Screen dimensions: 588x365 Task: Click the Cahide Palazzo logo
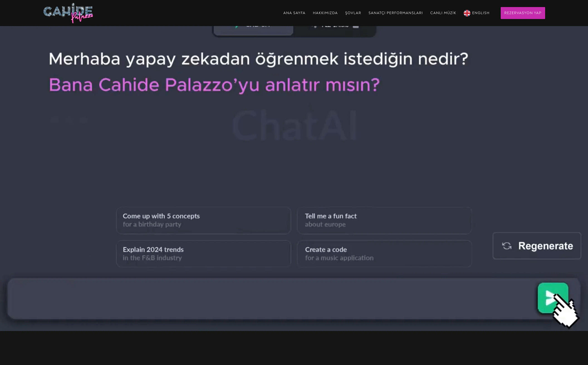coord(68,13)
